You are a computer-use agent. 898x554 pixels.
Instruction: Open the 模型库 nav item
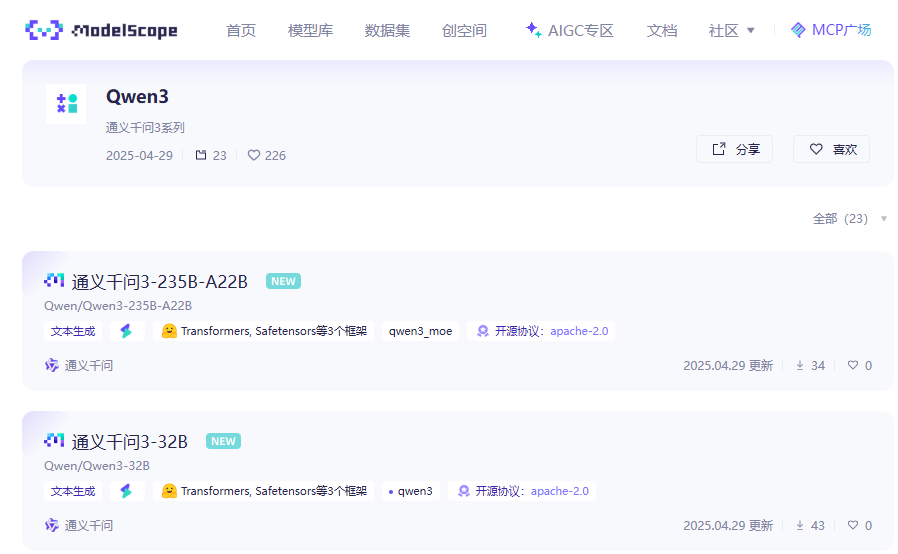[310, 30]
